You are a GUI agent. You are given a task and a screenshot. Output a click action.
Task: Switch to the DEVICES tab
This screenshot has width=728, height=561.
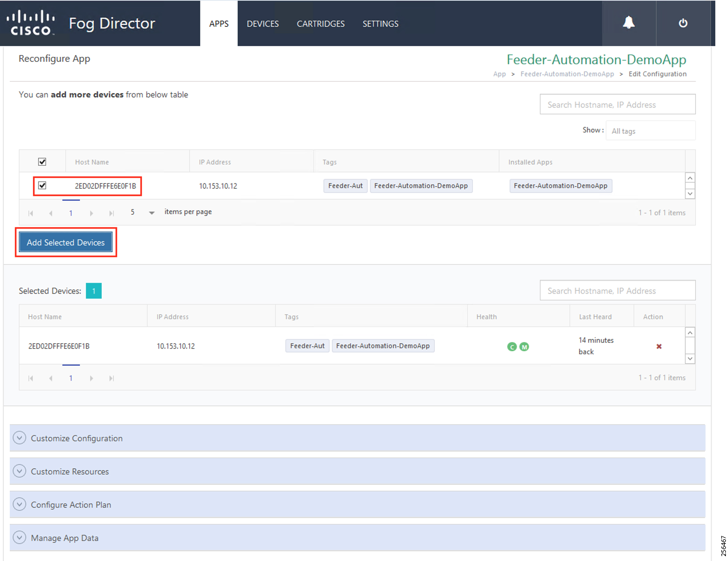[263, 24]
